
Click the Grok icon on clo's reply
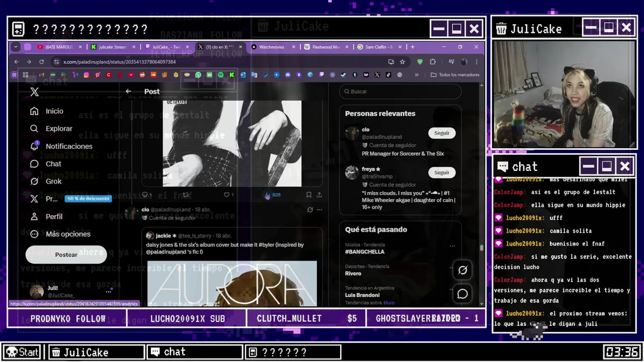pyautogui.click(x=310, y=210)
